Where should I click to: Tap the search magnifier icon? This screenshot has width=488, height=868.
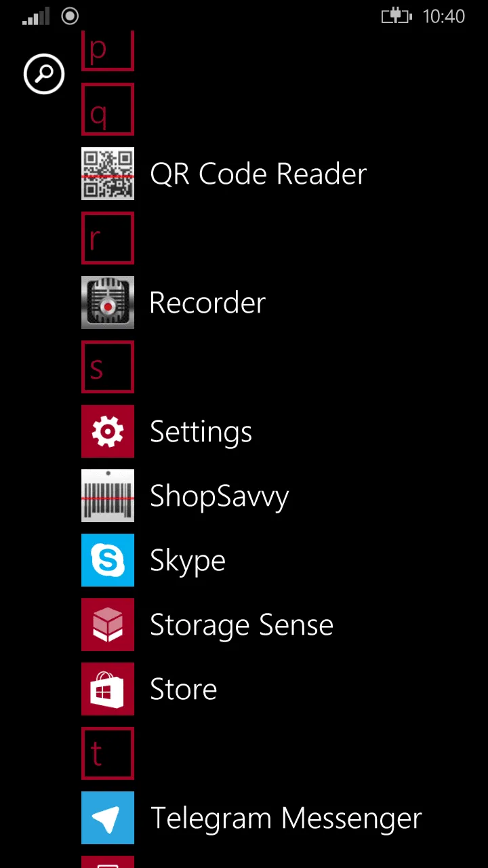tap(44, 74)
